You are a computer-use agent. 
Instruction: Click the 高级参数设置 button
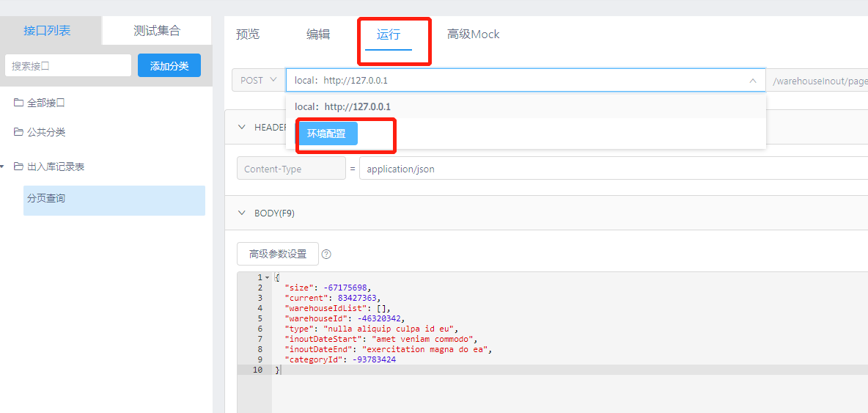click(278, 254)
